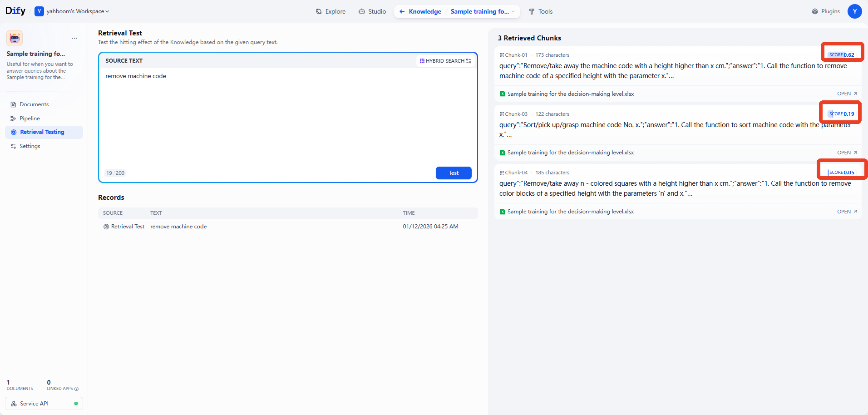Image resolution: width=868 pixels, height=415 pixels.
Task: Switch to the Studio tab
Action: [372, 11]
